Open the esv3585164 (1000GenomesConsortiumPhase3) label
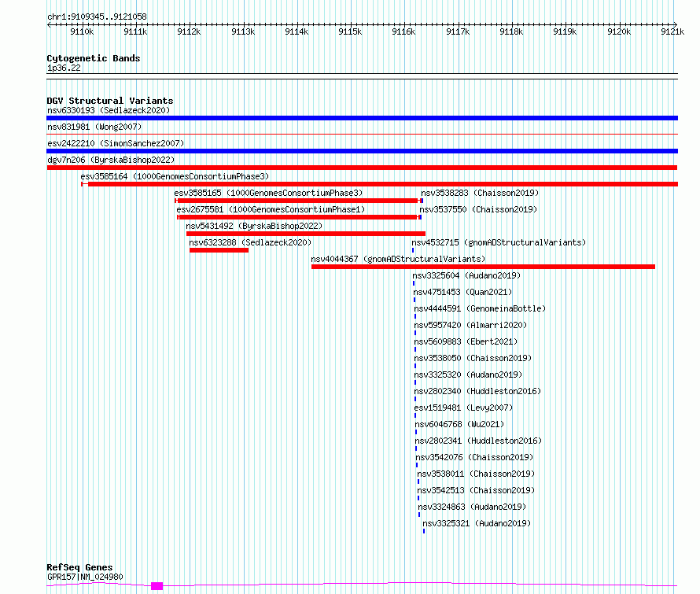The height and width of the screenshot is (594, 700). 175,176
